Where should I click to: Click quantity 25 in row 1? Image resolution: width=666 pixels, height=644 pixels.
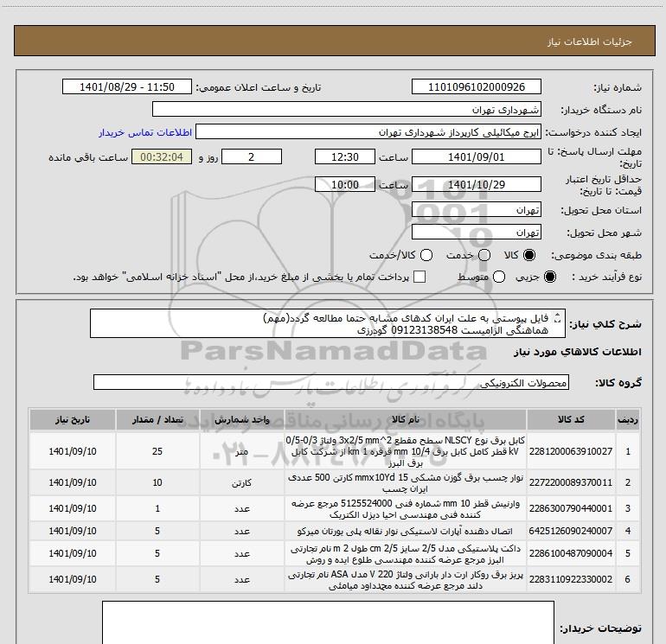click(x=157, y=451)
